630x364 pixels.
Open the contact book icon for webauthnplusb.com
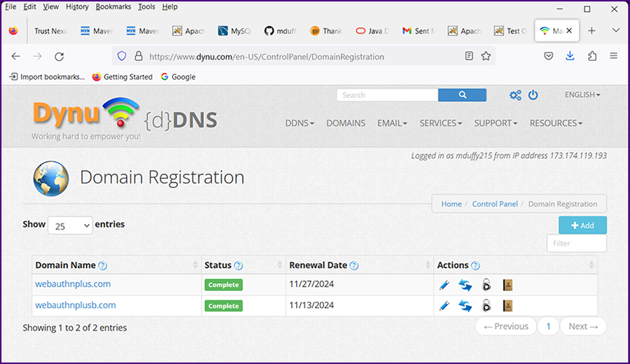508,306
